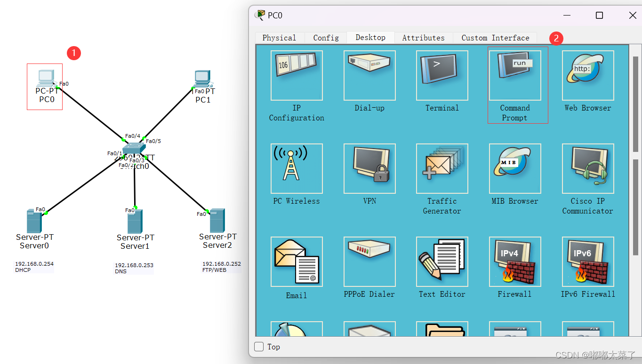The height and width of the screenshot is (364, 642).
Task: Select Server2 FTP/WEB server device
Action: pos(217,221)
